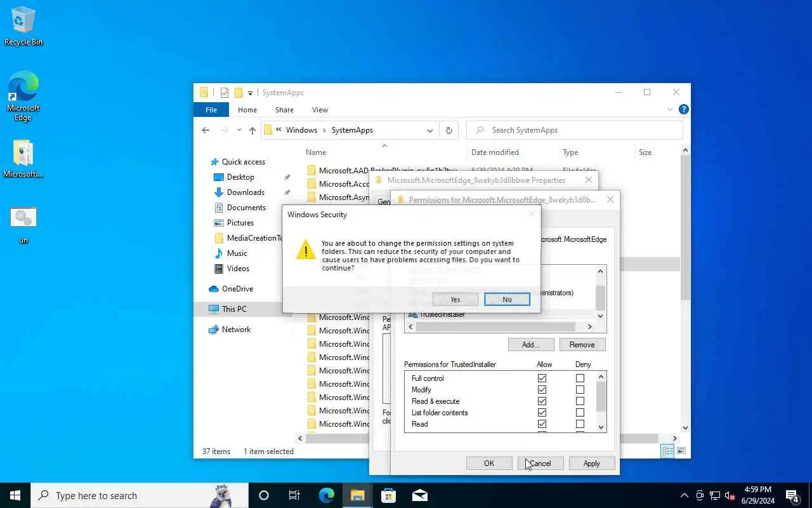Show hidden system tray icons
The height and width of the screenshot is (508, 812).
[684, 495]
